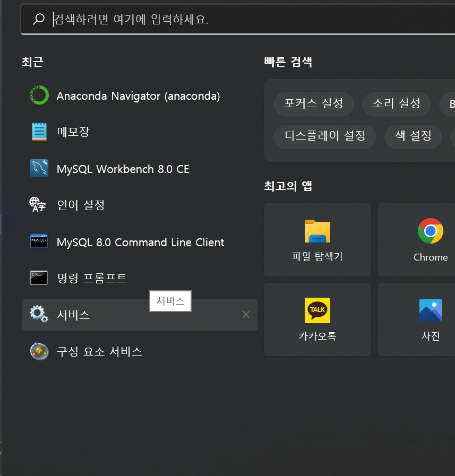This screenshot has height=476, width=455.
Task: Click the 카카오톡 tile label
Action: [x=317, y=336]
